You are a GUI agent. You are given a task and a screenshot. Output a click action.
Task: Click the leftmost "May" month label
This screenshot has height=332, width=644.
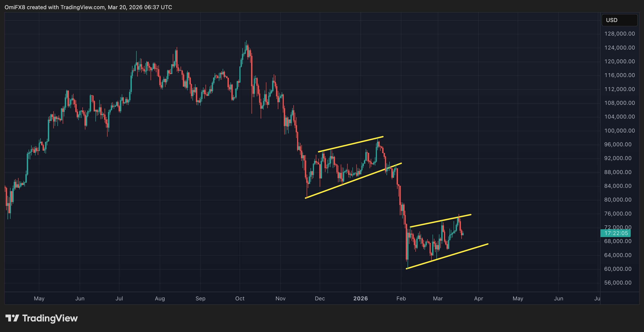[x=39, y=299]
